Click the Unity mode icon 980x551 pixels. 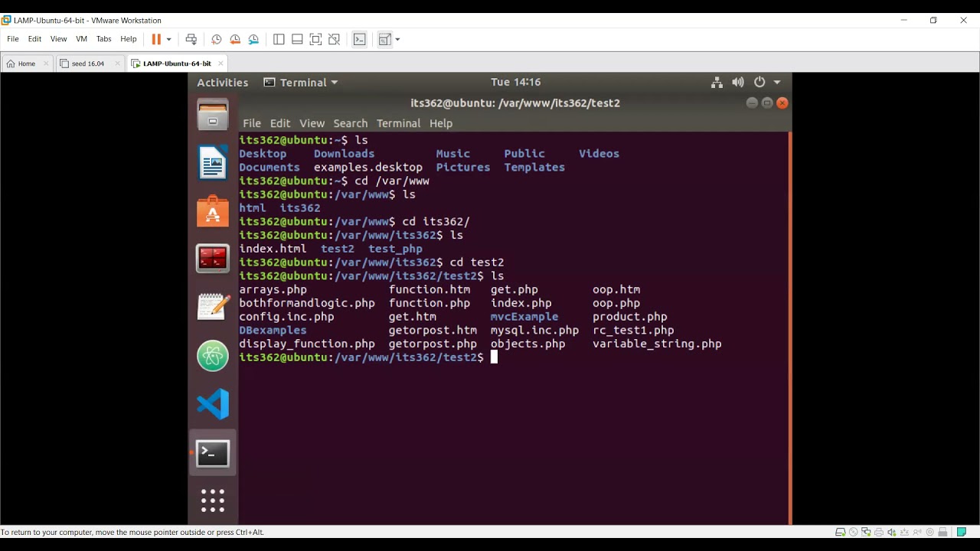point(334,39)
